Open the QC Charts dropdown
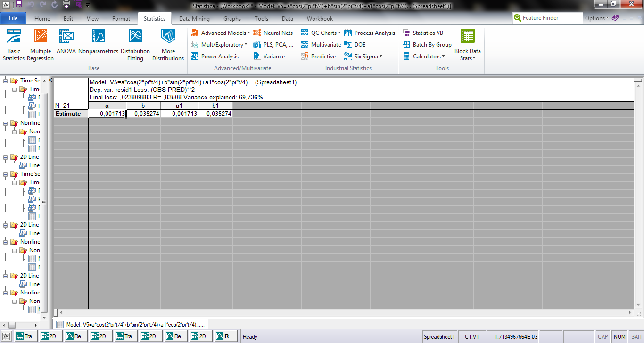The width and height of the screenshot is (644, 343). coord(321,33)
